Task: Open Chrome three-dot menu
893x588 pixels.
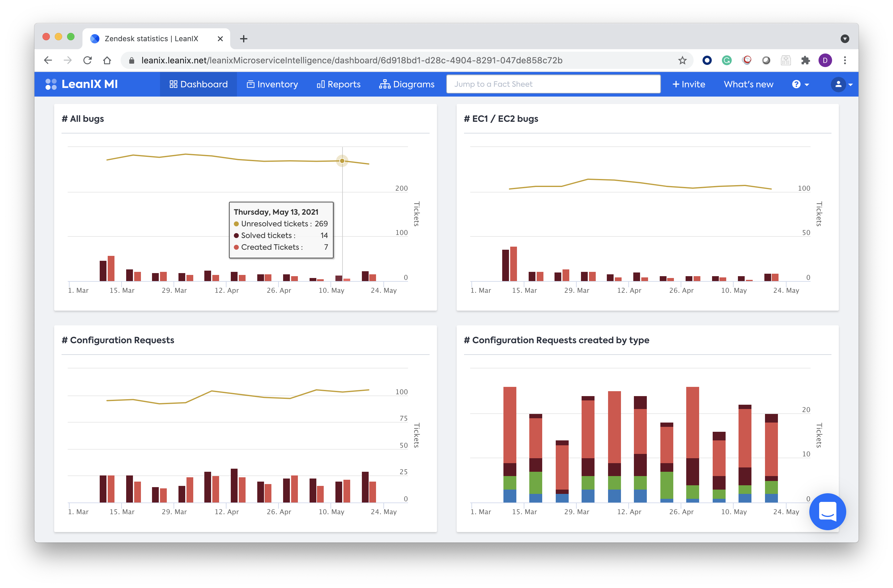Action: point(845,60)
